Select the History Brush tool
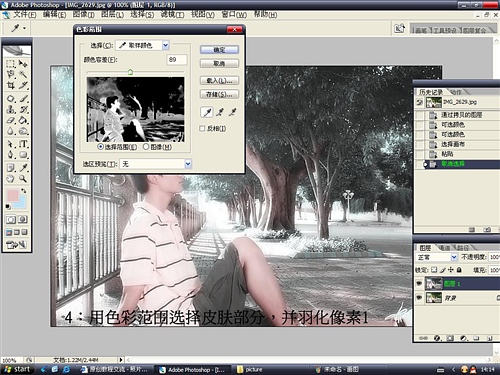This screenshot has width=500, height=375. (23, 109)
